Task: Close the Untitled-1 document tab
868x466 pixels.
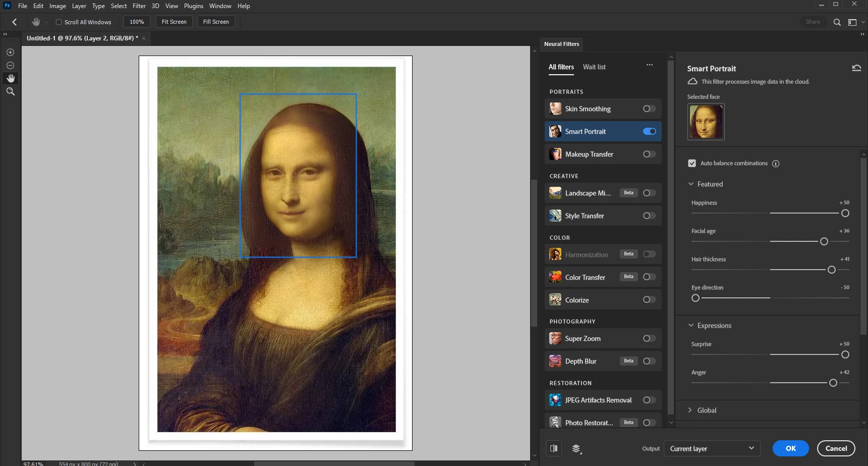Action: [144, 38]
